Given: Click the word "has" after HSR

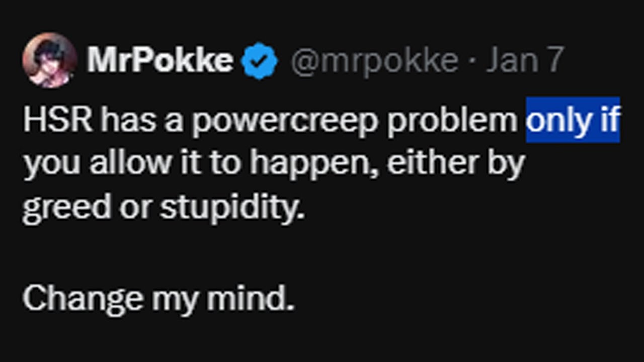Looking at the screenshot, I should (128, 120).
